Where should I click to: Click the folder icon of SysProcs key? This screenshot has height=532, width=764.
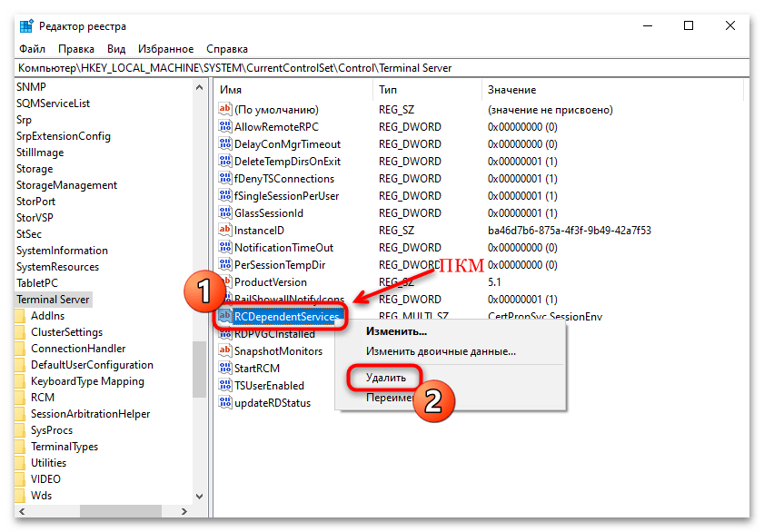pyautogui.click(x=20, y=430)
